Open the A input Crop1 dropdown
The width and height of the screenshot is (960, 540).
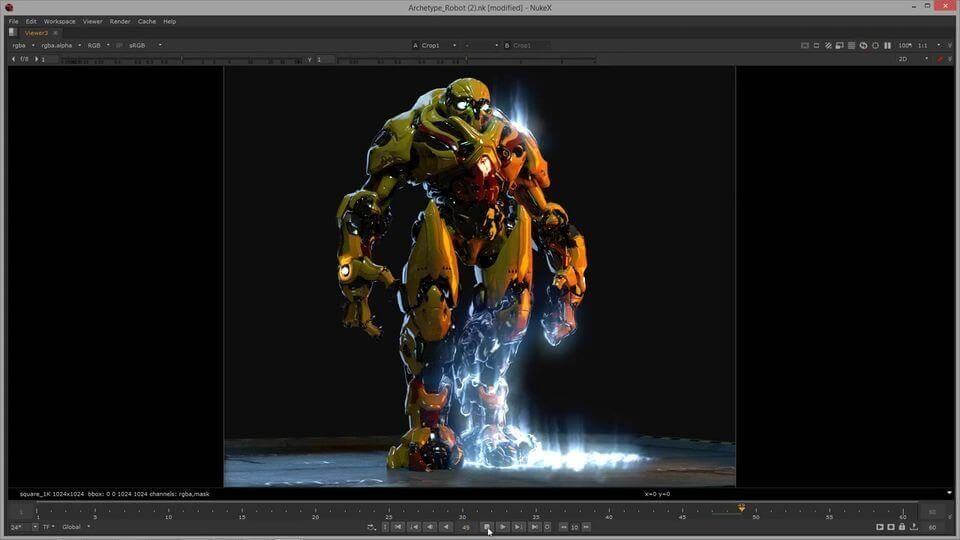click(438, 45)
